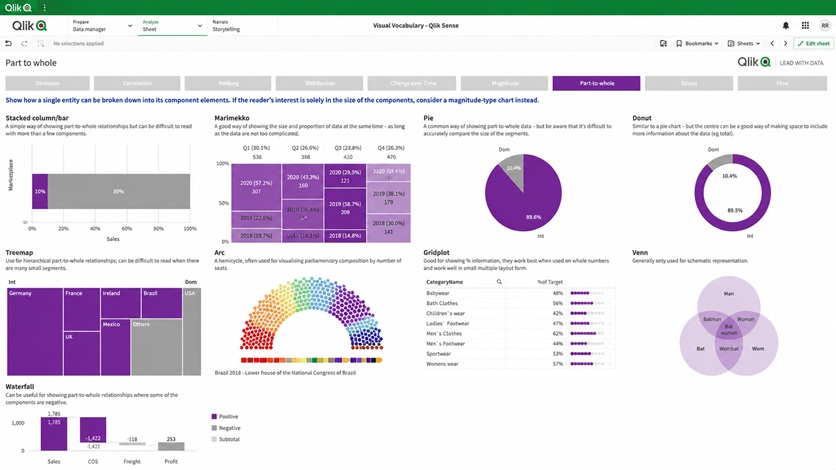
Task: Go to next sheet arrow
Action: (x=785, y=43)
